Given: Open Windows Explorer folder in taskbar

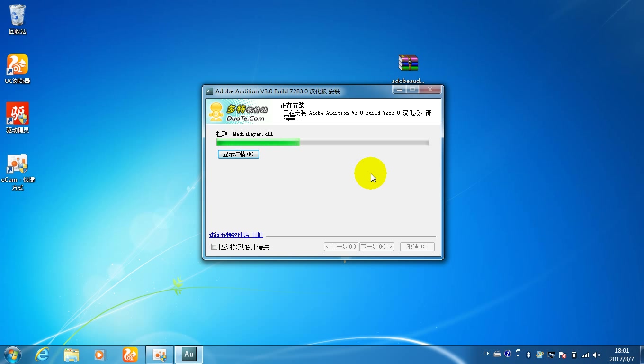Looking at the screenshot, I should point(72,355).
